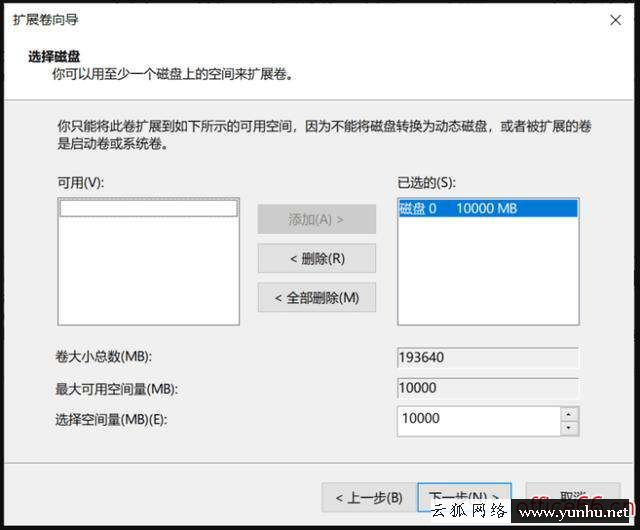This screenshot has width=640, height=530.
Task: Click the 最大可用空间量 field showing 10000
Action: 488,388
